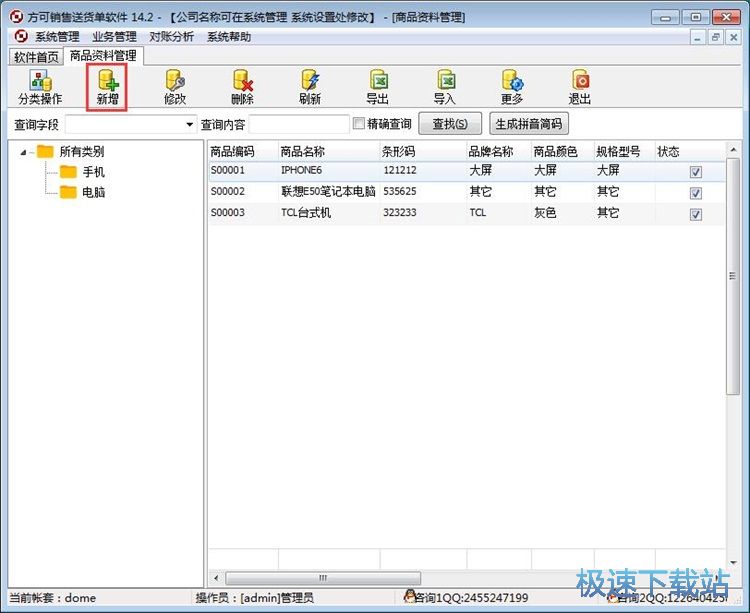Click the 删除 delete product icon
The image size is (750, 613).
pyautogui.click(x=242, y=87)
